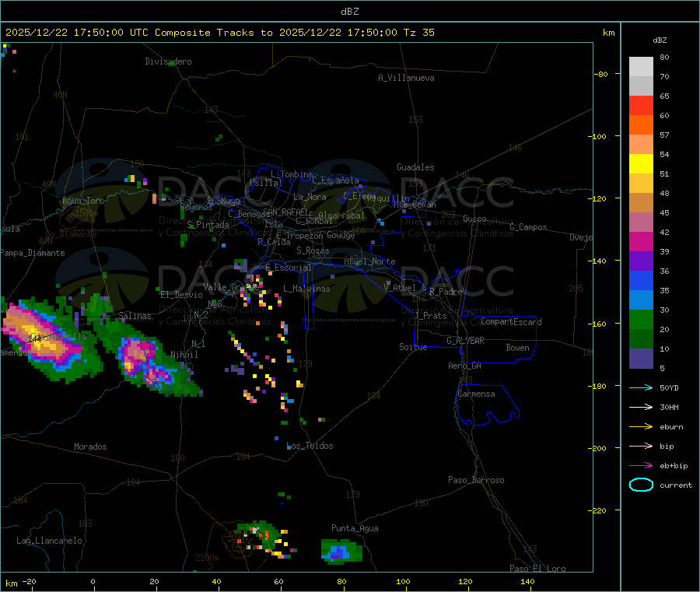
Task: Click the A_Villanueva map label
Action: pyautogui.click(x=406, y=78)
